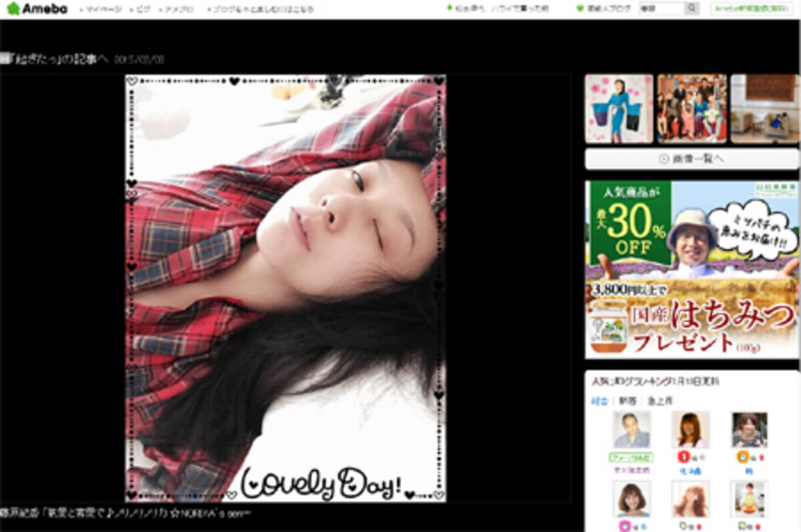Screen dimensions: 801x532
Task: Click the small icon before the article title
Action: 3,59
